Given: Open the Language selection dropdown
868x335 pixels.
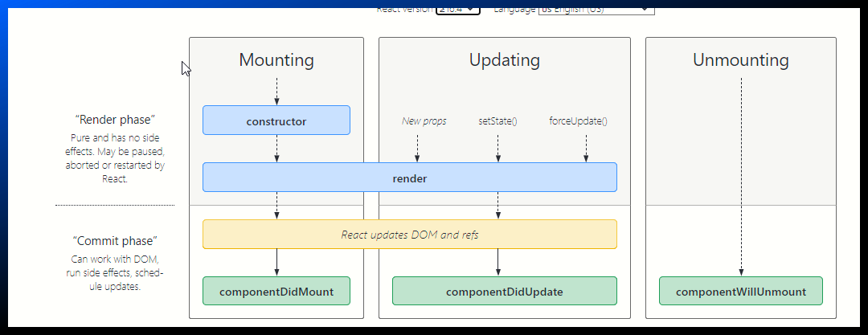Looking at the screenshot, I should 596,10.
